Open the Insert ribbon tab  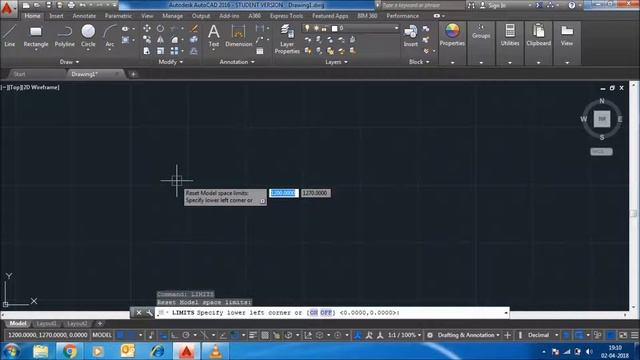click(x=56, y=16)
